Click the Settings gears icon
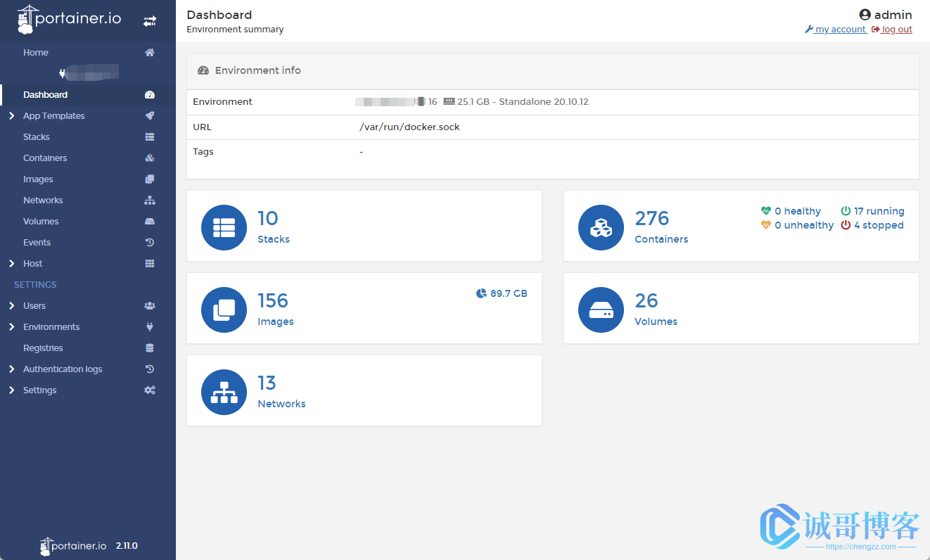Viewport: 930px width, 560px height. pos(150,390)
